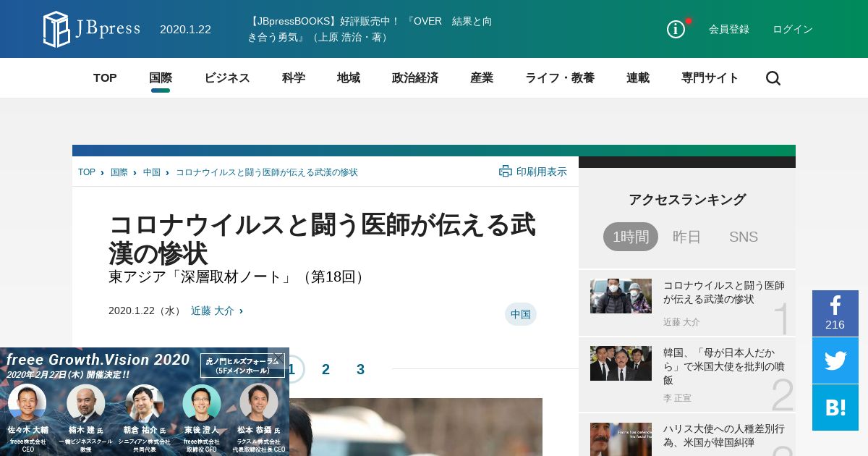This screenshot has width=868, height=456.
Task: Click the 中国 tag badge
Action: coord(521,314)
